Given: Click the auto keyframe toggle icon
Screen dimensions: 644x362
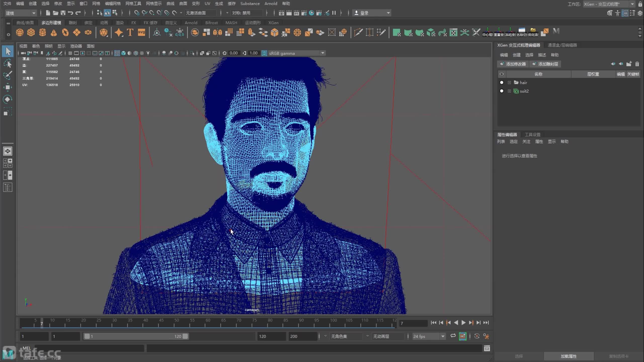Looking at the screenshot, I should 477,336.
